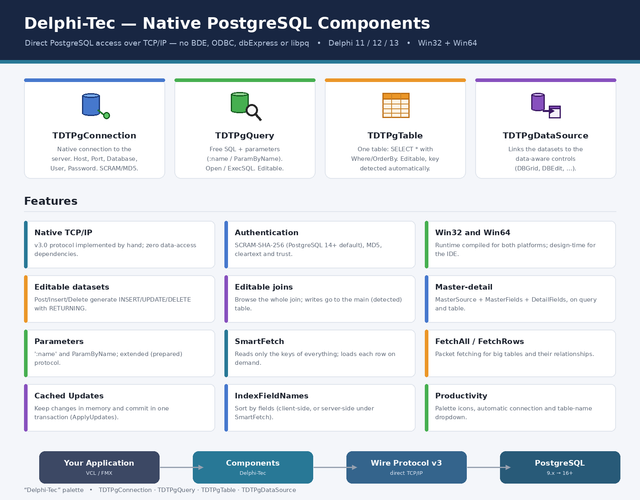Viewport: 640px width, 500px height.
Task: Click the Delphi 11 / 12 / 13 text
Action: [x=363, y=43]
